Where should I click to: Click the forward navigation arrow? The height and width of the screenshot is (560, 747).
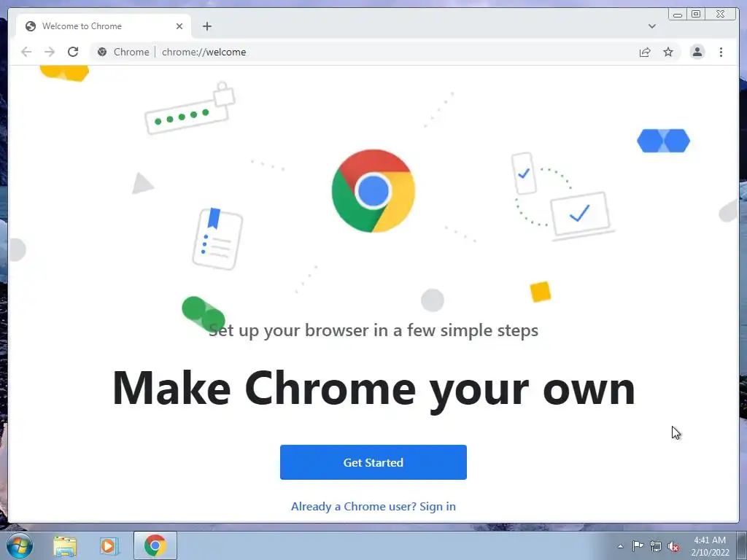(50, 52)
